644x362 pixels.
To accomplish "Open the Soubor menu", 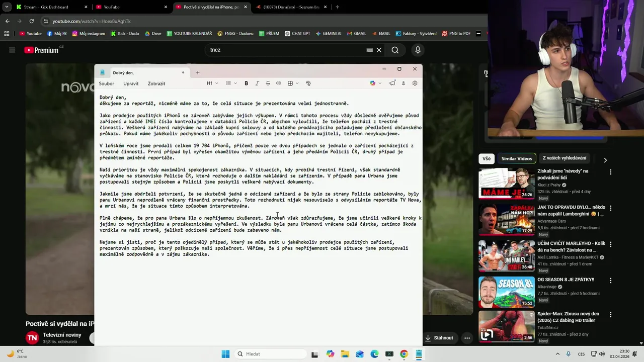I will (x=106, y=83).
